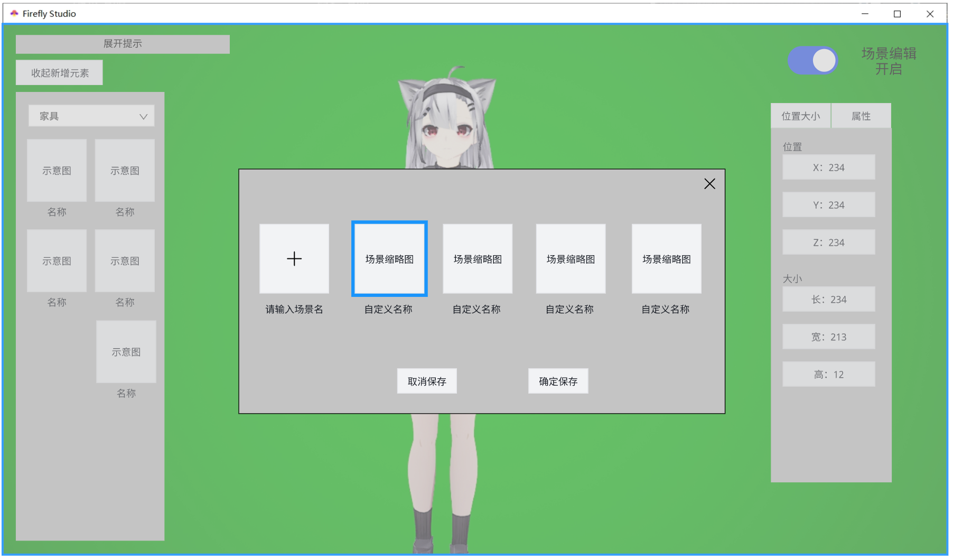Open the 家具 category dropdown
Screen dimensions: 953x560
pyautogui.click(x=91, y=116)
